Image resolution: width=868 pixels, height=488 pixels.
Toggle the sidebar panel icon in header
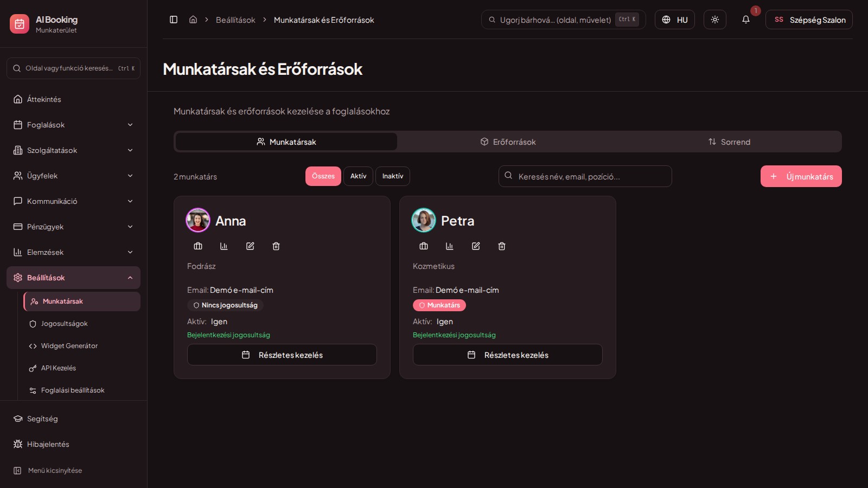[174, 20]
